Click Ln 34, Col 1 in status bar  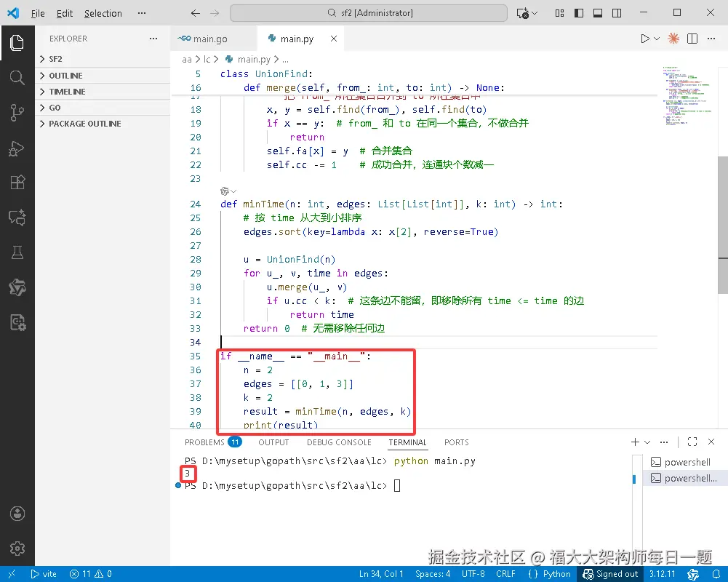[380, 574]
